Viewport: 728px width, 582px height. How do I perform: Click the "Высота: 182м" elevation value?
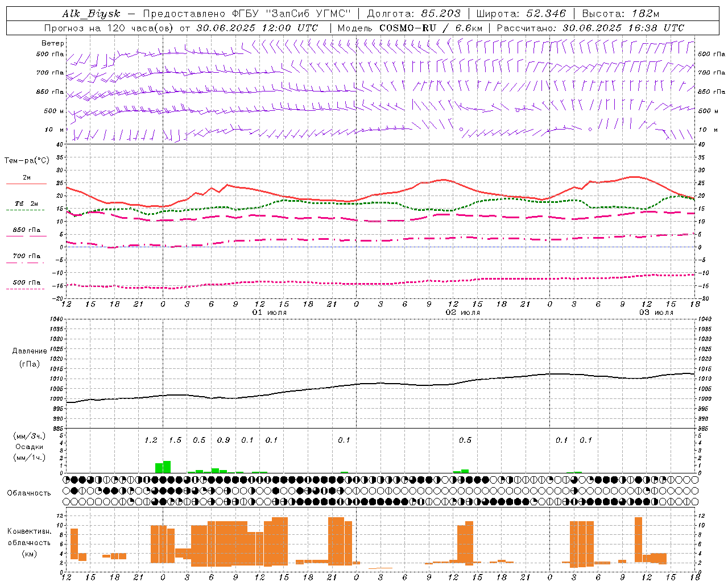(621, 14)
